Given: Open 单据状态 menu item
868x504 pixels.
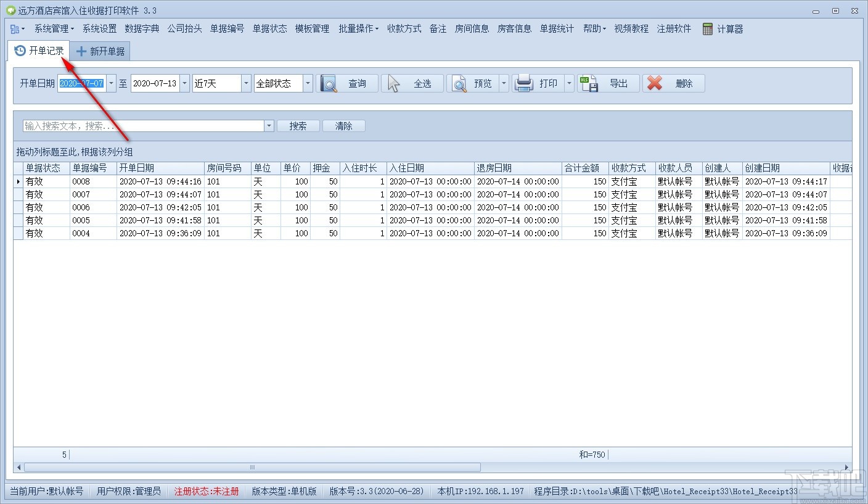Looking at the screenshot, I should [270, 29].
